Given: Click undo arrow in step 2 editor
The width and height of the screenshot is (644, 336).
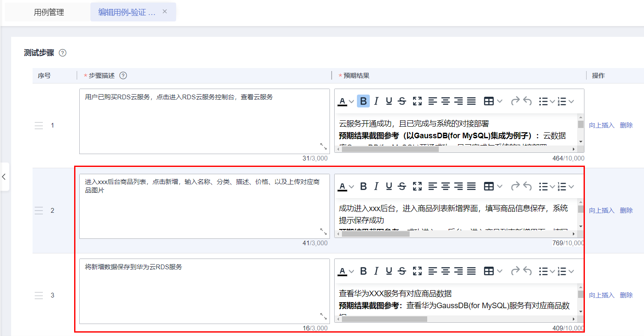Looking at the screenshot, I should [x=527, y=186].
